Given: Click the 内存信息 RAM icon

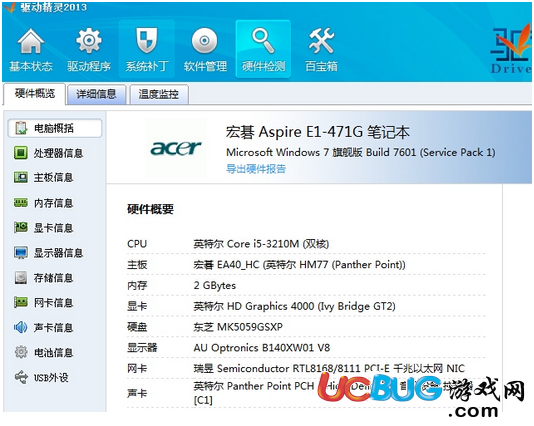Looking at the screenshot, I should tap(21, 203).
